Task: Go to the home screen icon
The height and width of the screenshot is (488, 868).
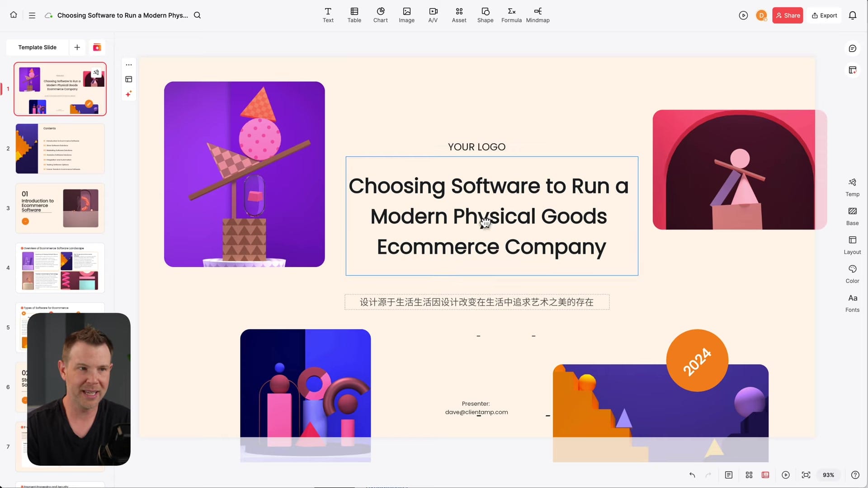Action: pos(14,15)
